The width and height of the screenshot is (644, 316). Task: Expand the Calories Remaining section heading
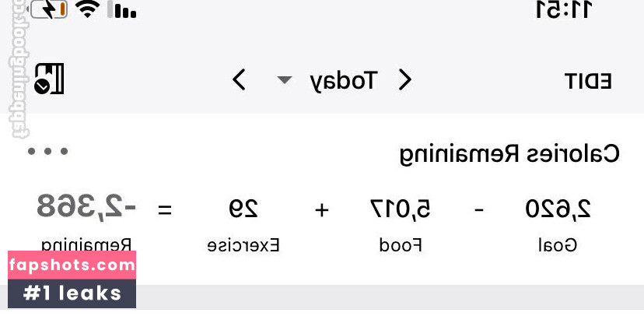point(509,153)
